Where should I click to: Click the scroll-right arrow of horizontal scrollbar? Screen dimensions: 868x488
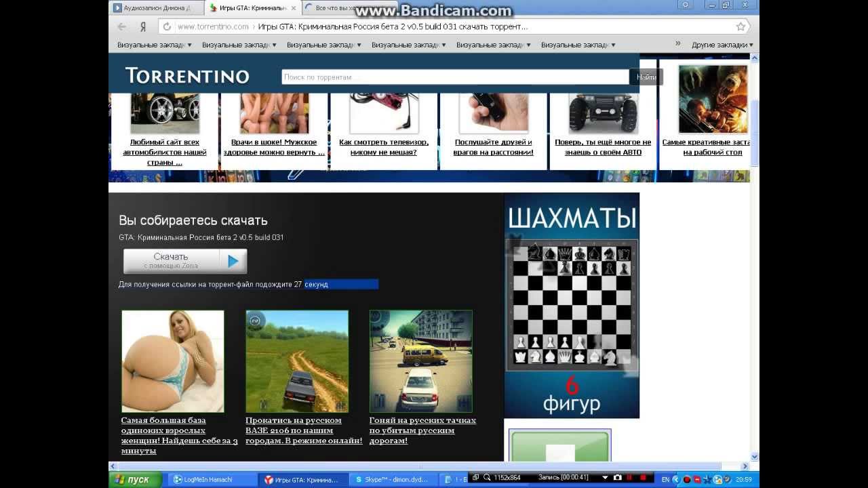tap(745, 466)
